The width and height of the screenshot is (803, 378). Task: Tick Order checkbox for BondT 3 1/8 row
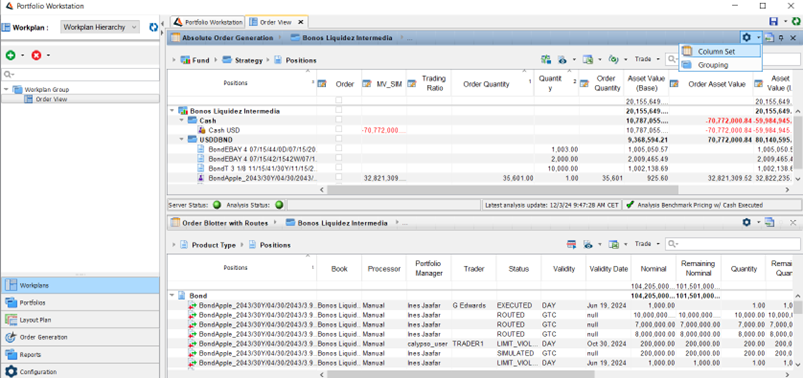click(x=339, y=167)
